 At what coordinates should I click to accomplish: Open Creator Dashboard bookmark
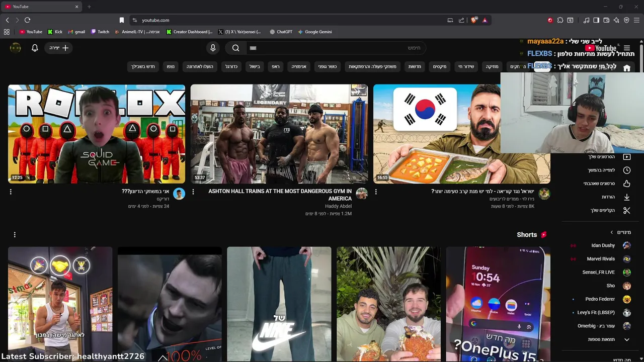[x=190, y=32]
